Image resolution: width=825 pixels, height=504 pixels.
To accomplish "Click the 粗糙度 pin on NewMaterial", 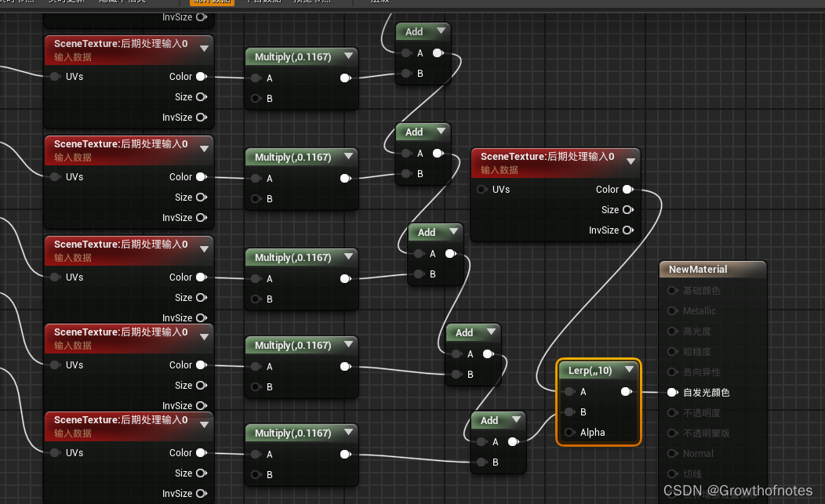I will coord(672,351).
